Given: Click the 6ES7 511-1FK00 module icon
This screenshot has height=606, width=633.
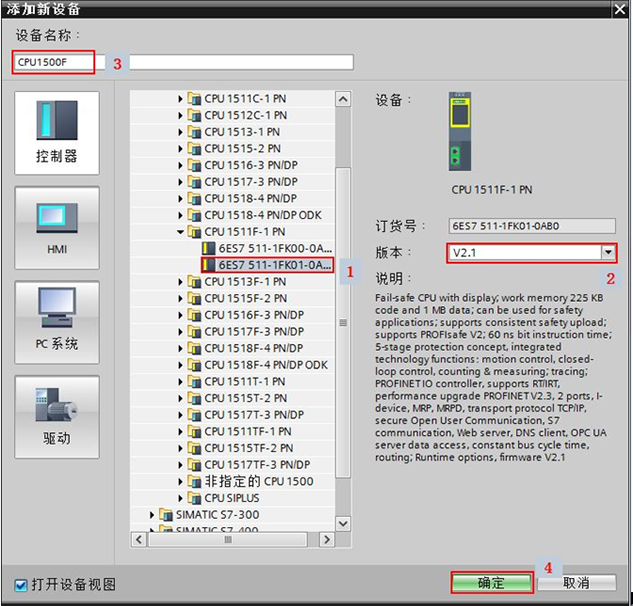Looking at the screenshot, I should pyautogui.click(x=209, y=248).
